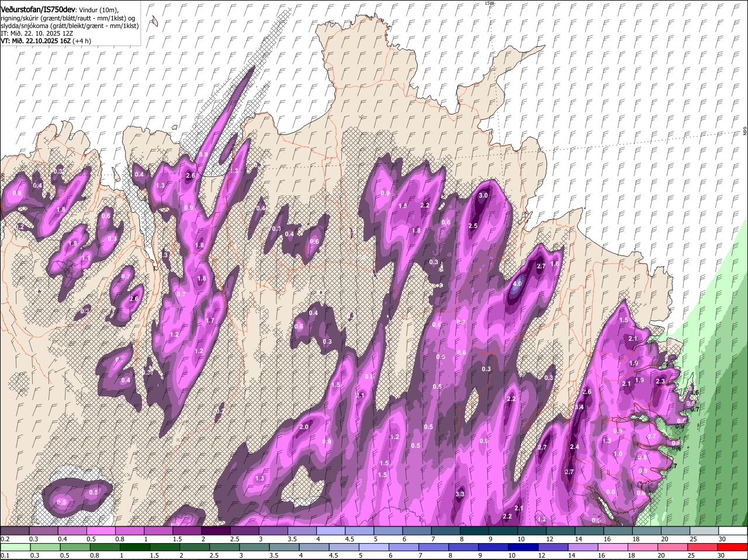Image resolution: width=748 pixels, height=560 pixels.
Task: Click the 2.4 precipitation value on the map
Action: (x=574, y=447)
